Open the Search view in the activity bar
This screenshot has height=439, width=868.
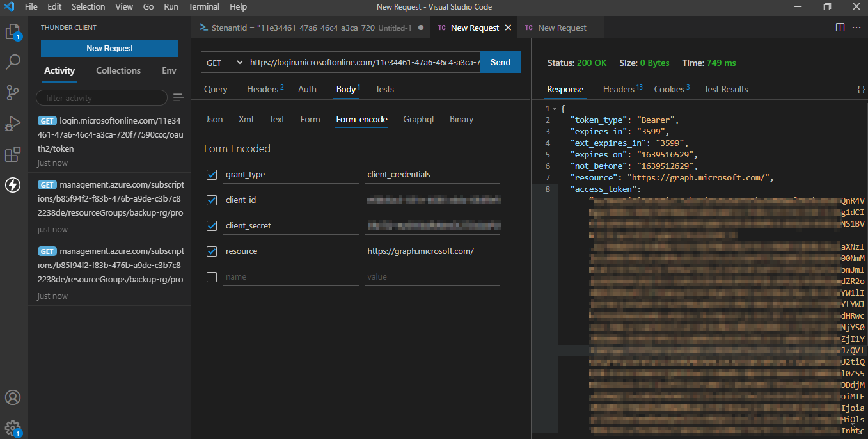pyautogui.click(x=13, y=62)
